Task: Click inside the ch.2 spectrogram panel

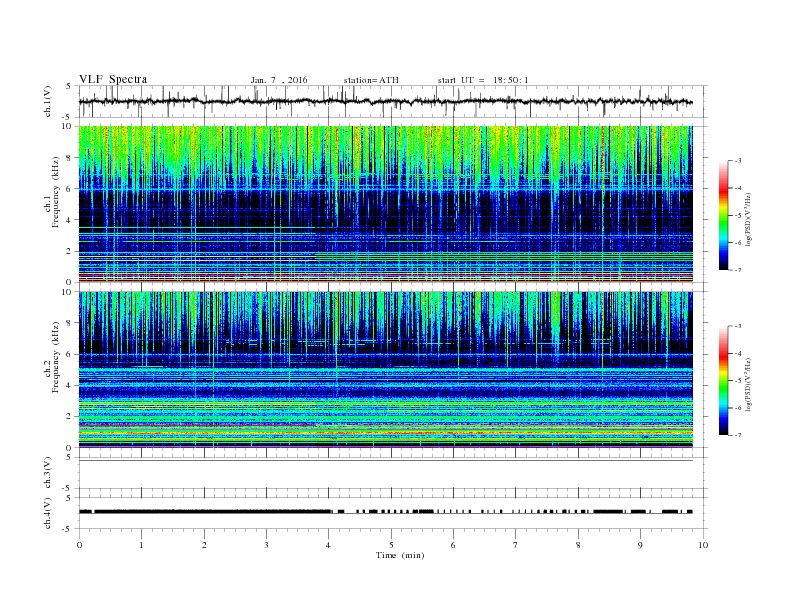Action: 386,369
